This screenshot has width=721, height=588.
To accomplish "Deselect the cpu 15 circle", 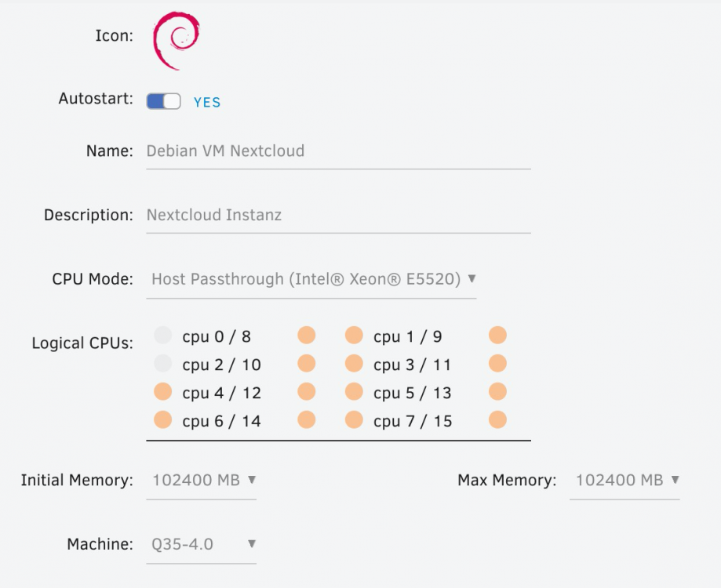I will point(497,420).
